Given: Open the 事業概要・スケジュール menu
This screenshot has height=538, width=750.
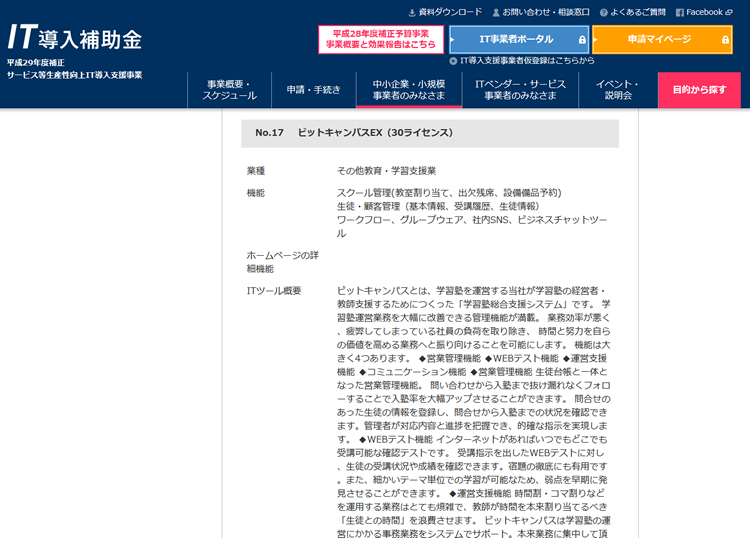Looking at the screenshot, I should point(230,90).
